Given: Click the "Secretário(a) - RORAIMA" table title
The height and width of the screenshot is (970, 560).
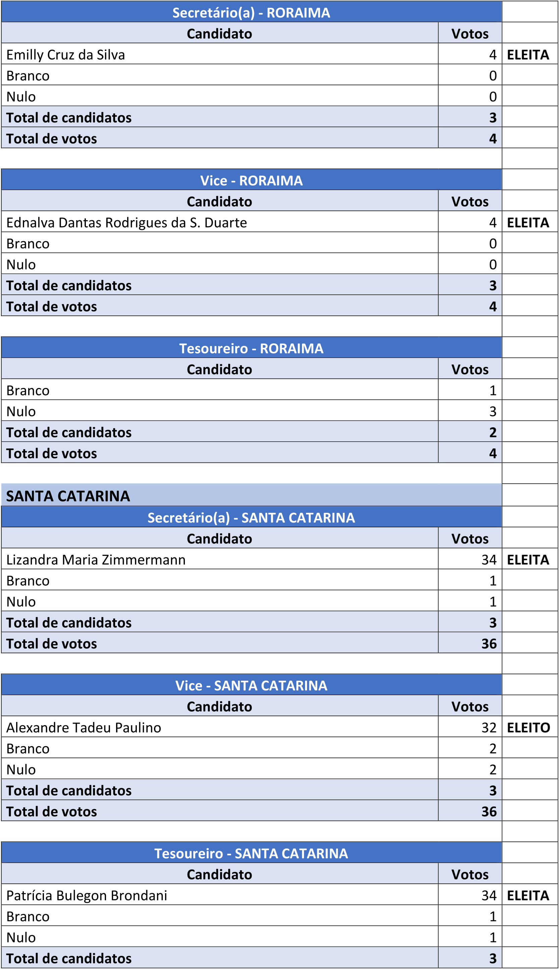Looking at the screenshot, I should (251, 13).
